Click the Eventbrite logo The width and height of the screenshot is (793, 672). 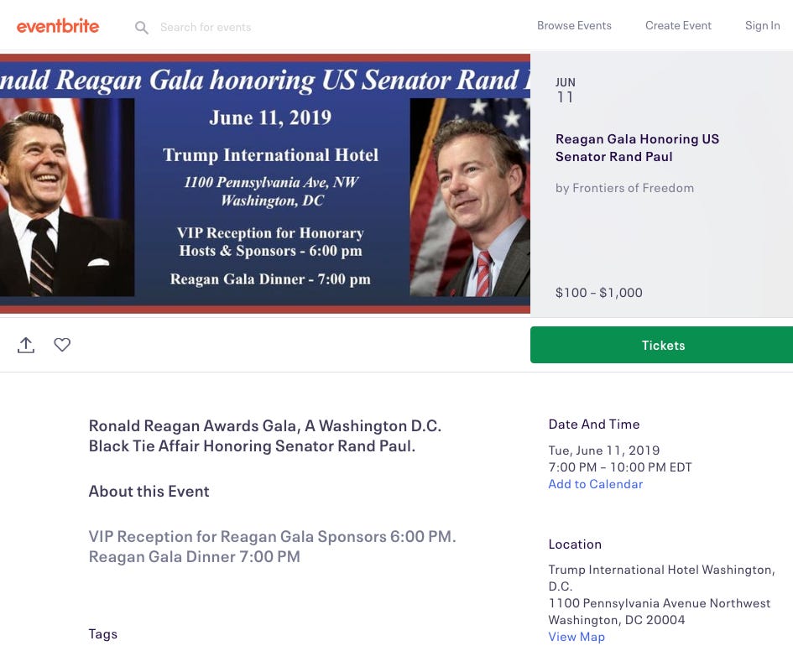pyautogui.click(x=58, y=26)
